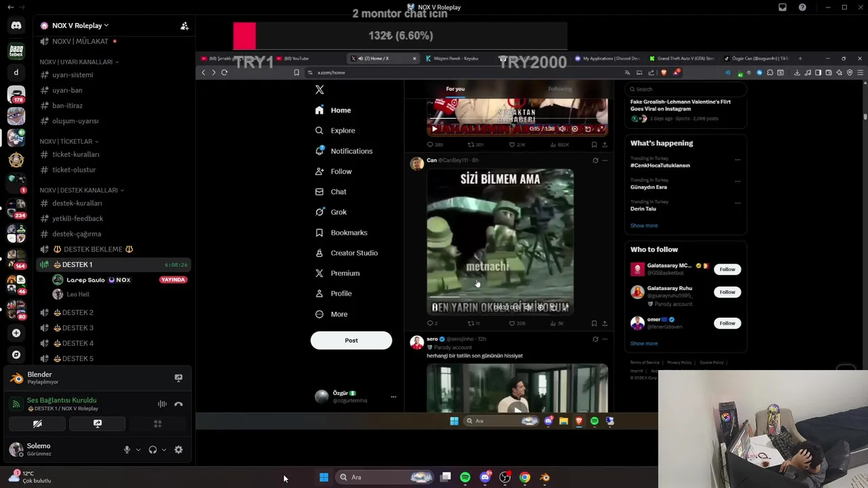Click the X logo in streamed browser
Image resolution: width=868 pixels, height=488 pixels.
[319, 89]
